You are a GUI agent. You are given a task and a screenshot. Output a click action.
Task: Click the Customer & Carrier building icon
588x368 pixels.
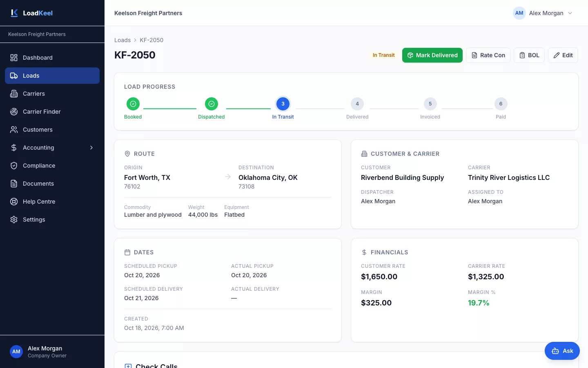tap(364, 154)
